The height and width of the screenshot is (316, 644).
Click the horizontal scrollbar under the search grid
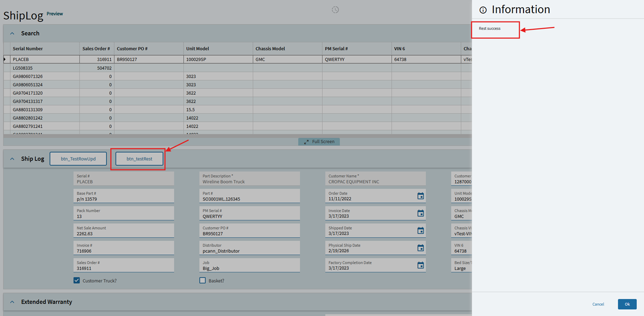(238, 135)
